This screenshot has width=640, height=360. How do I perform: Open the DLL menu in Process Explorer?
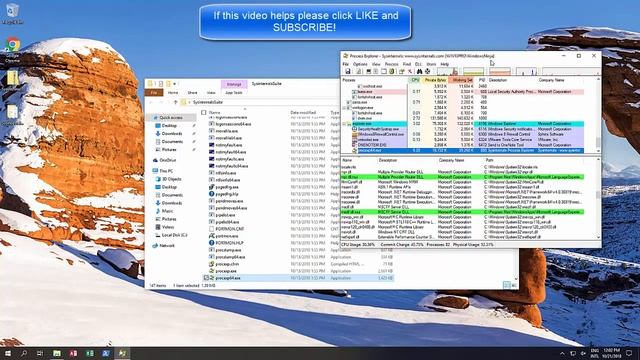pyautogui.click(x=418, y=64)
